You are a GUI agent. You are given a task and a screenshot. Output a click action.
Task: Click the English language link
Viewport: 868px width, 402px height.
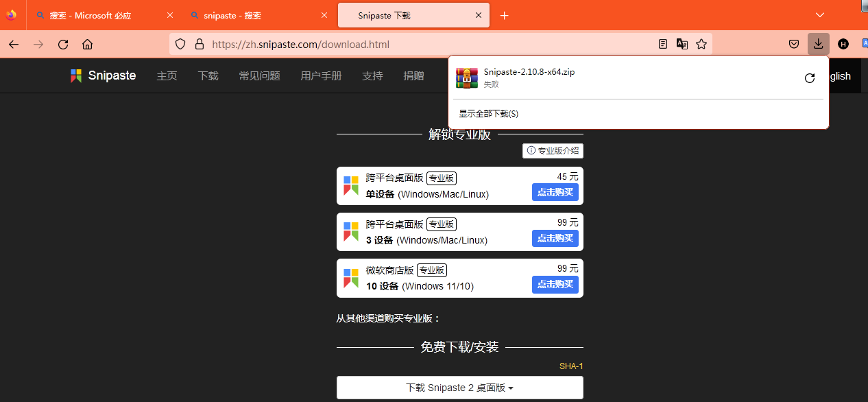pyautogui.click(x=840, y=76)
